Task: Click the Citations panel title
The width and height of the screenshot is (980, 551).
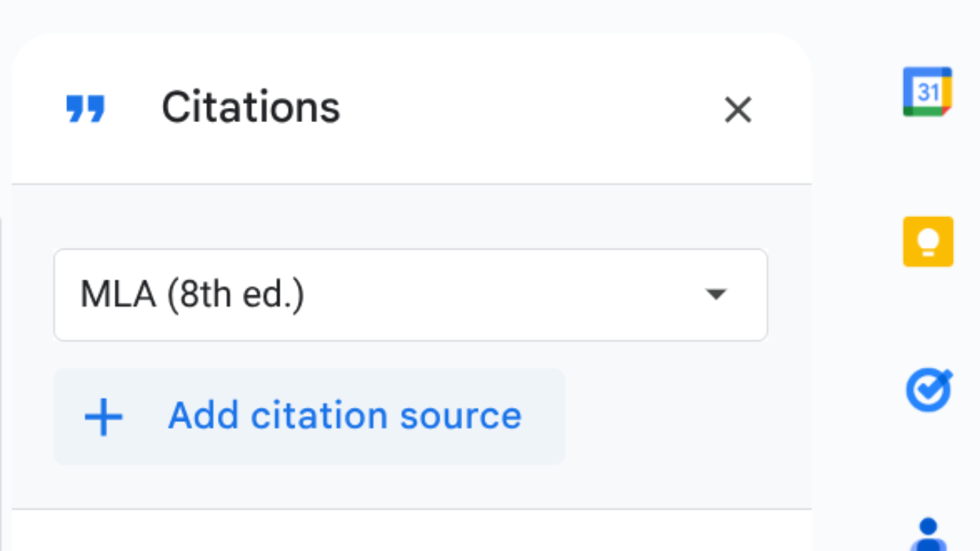Action: (250, 107)
